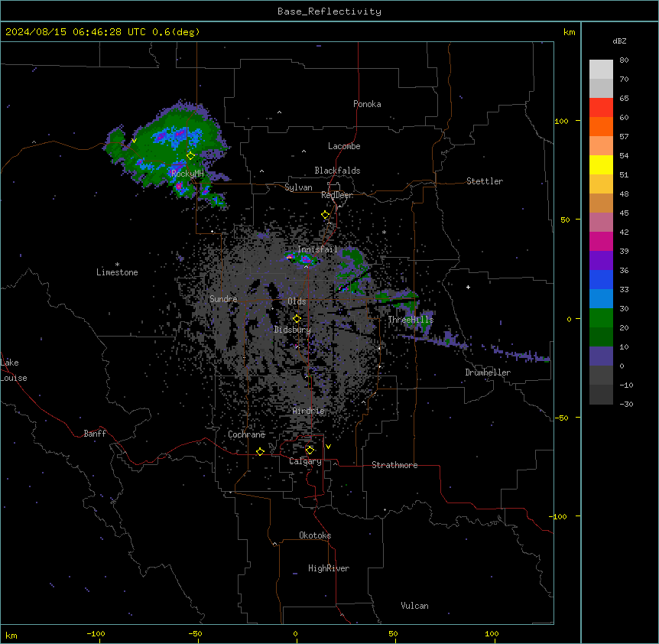The height and width of the screenshot is (644, 659).
Task: Select the Airdrie label
Action: 309,411
